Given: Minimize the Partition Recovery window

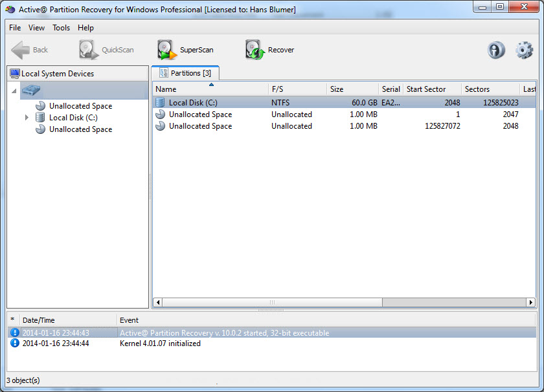Looking at the screenshot, I should [482, 7].
